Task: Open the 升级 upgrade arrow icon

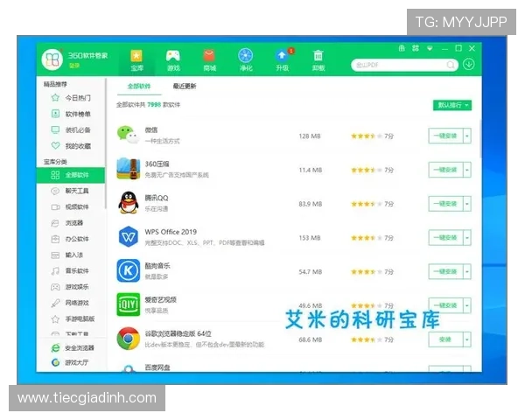Action: (282, 56)
